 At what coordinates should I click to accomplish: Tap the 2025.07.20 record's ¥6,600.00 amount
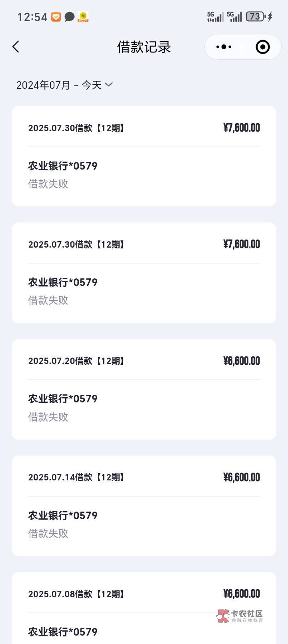(242, 361)
